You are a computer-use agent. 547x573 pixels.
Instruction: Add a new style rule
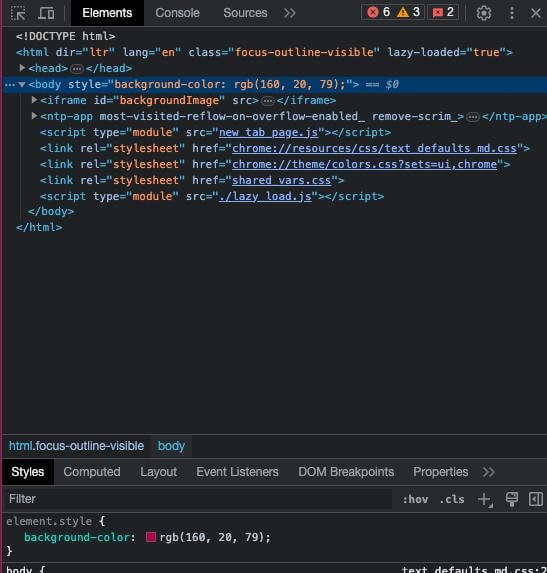(x=485, y=500)
